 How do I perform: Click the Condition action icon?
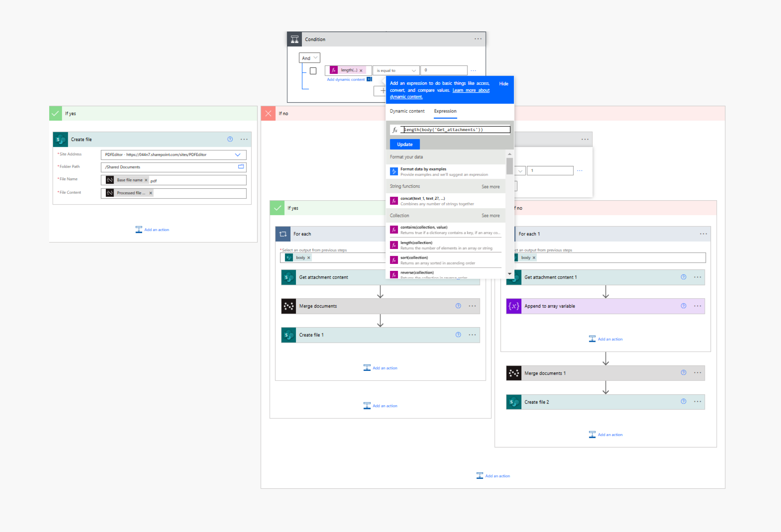[x=294, y=39]
